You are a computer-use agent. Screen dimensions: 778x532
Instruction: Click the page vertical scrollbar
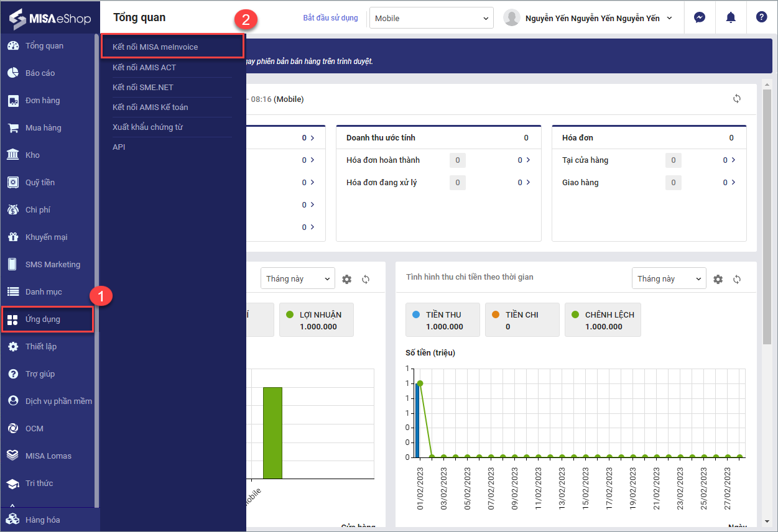click(x=767, y=218)
